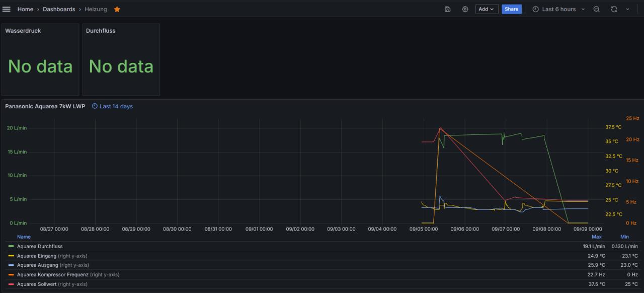Toggle Aquarea Eingang series in legend
Screen dimensions: 644x293
pyautogui.click(x=37, y=256)
